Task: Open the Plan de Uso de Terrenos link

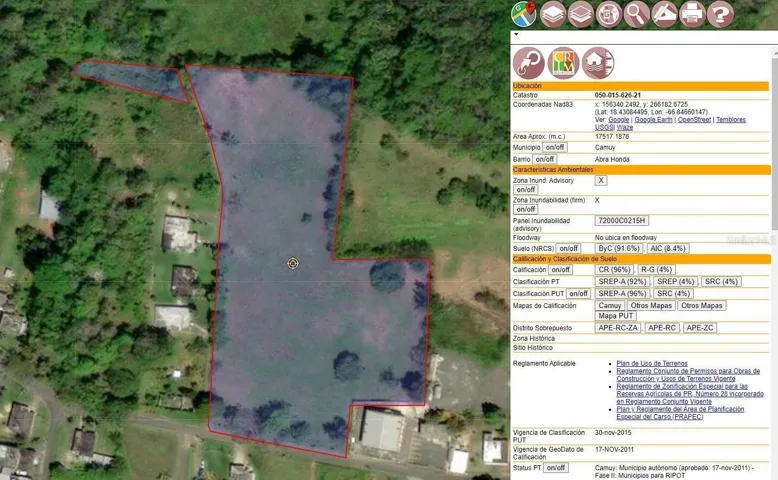Action: (651, 363)
